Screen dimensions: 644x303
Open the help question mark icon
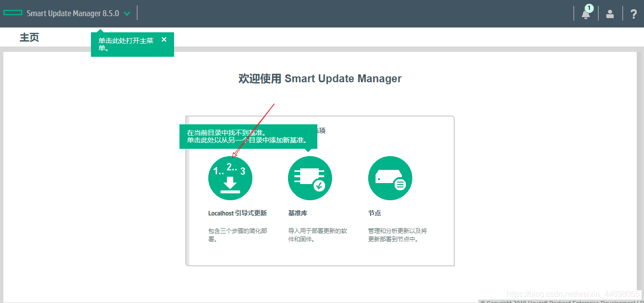pos(633,14)
